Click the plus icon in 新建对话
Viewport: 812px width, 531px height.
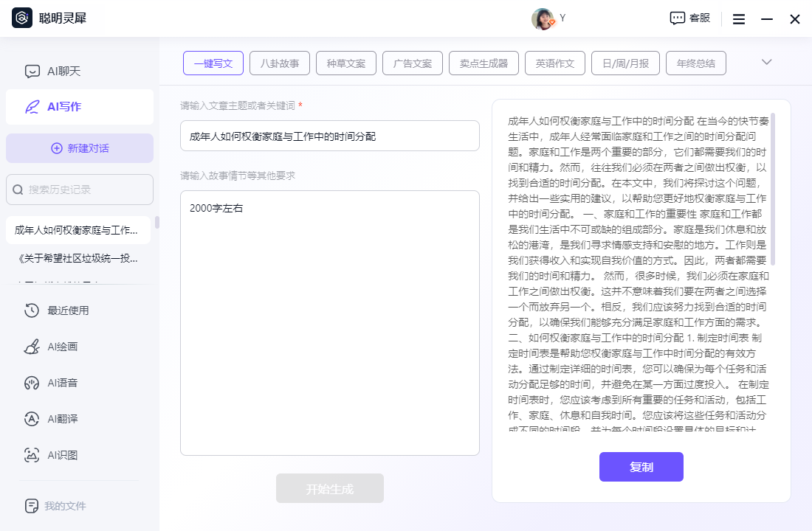pyautogui.click(x=56, y=148)
